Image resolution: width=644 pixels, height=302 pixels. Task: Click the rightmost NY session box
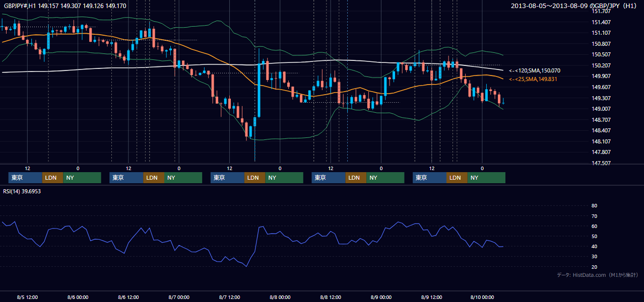click(486, 178)
